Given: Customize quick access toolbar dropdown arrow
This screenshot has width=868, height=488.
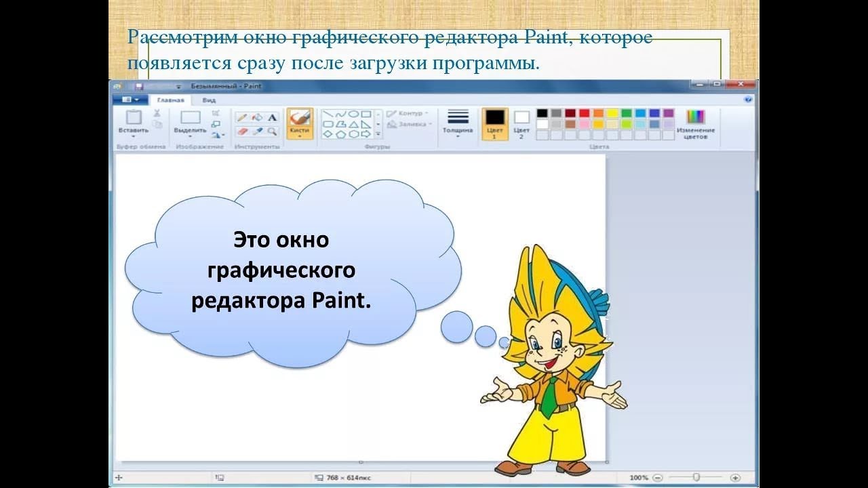Looking at the screenshot, I should coord(179,87).
